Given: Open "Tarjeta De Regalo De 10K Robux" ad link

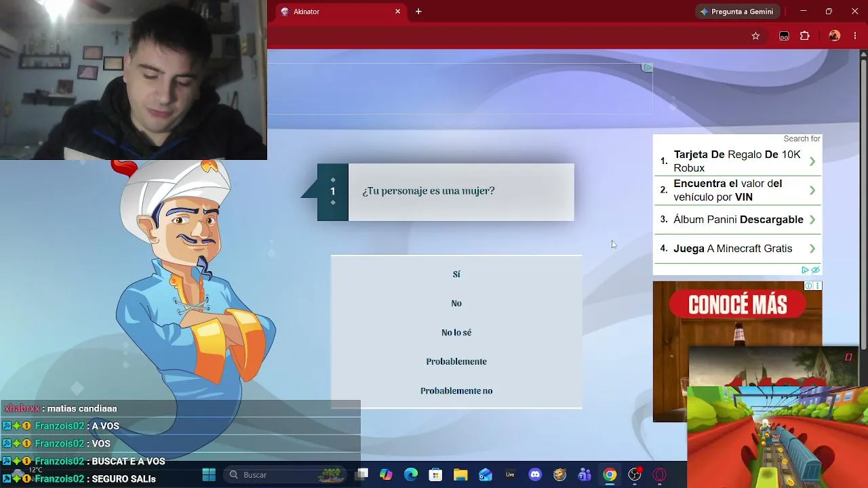Looking at the screenshot, I should click(x=737, y=161).
